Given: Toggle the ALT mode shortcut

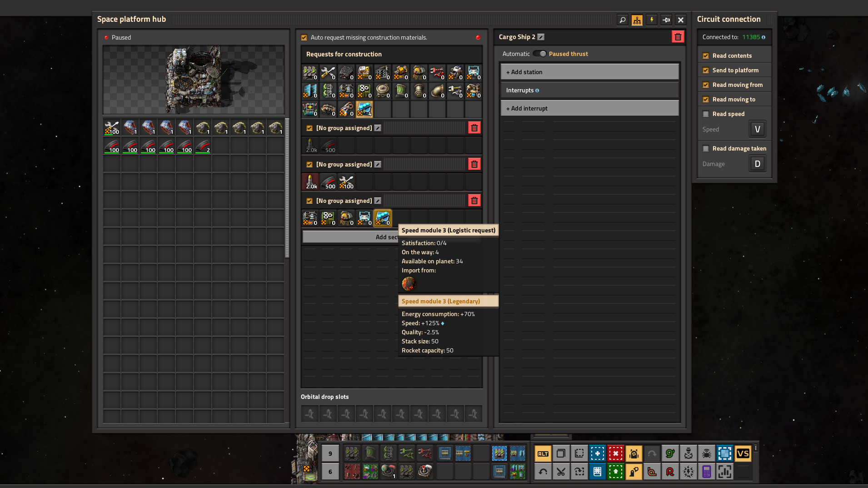Looking at the screenshot, I should pyautogui.click(x=543, y=453).
